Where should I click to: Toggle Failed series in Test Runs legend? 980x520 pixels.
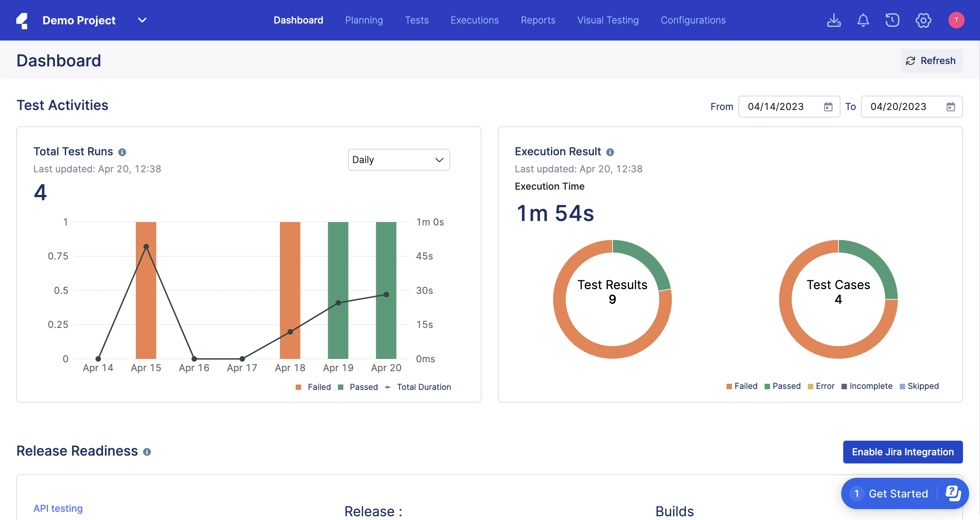tap(313, 387)
